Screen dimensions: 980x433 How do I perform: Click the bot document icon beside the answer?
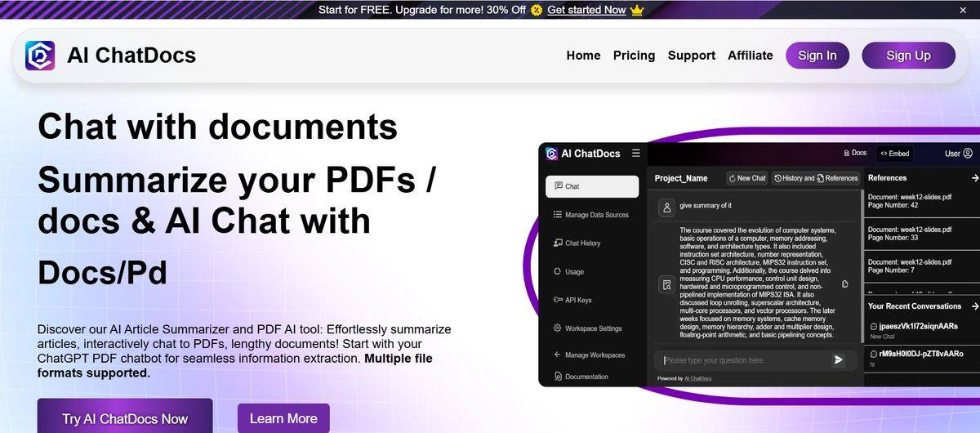(667, 284)
